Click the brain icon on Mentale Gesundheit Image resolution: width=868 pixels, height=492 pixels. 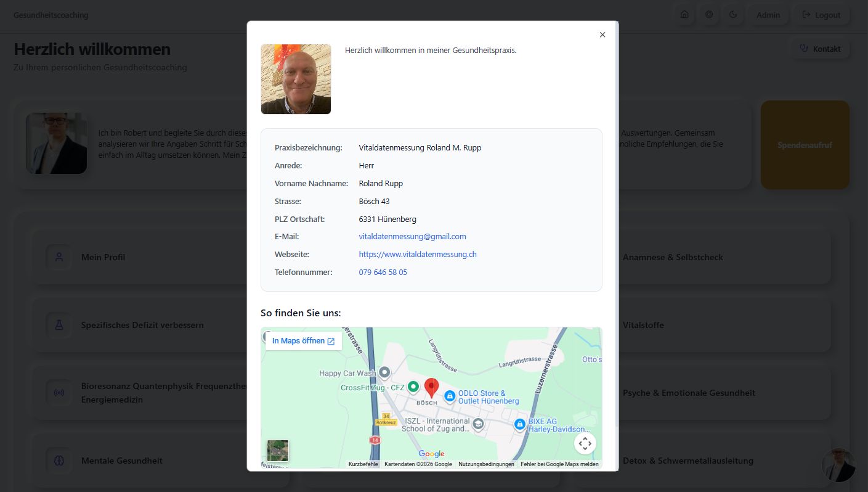click(x=59, y=461)
